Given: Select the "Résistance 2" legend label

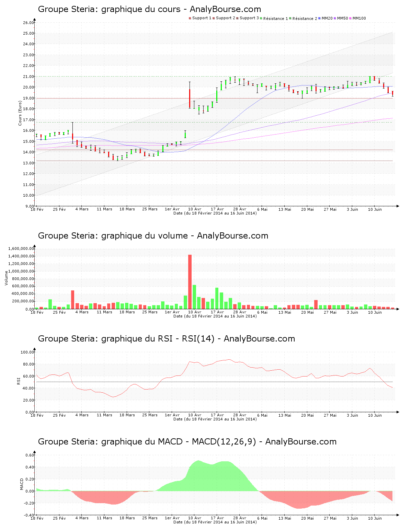Looking at the screenshot, I should [305, 19].
